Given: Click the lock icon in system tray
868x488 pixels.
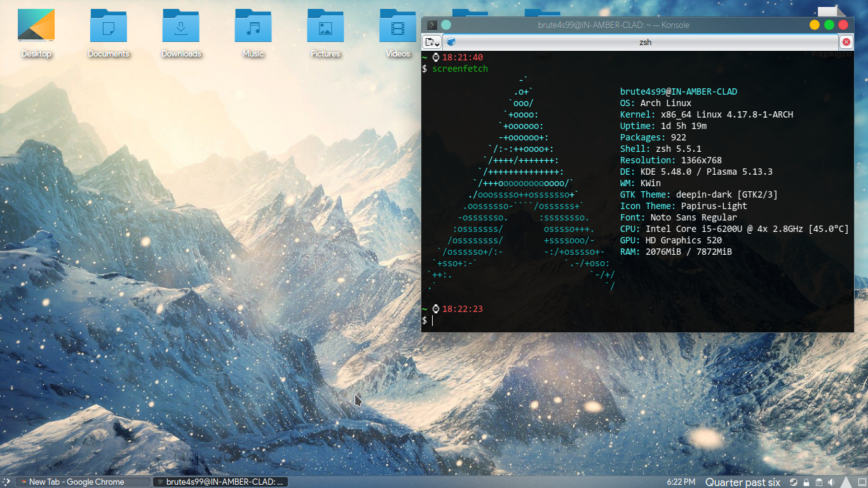Looking at the screenshot, I should [x=806, y=482].
